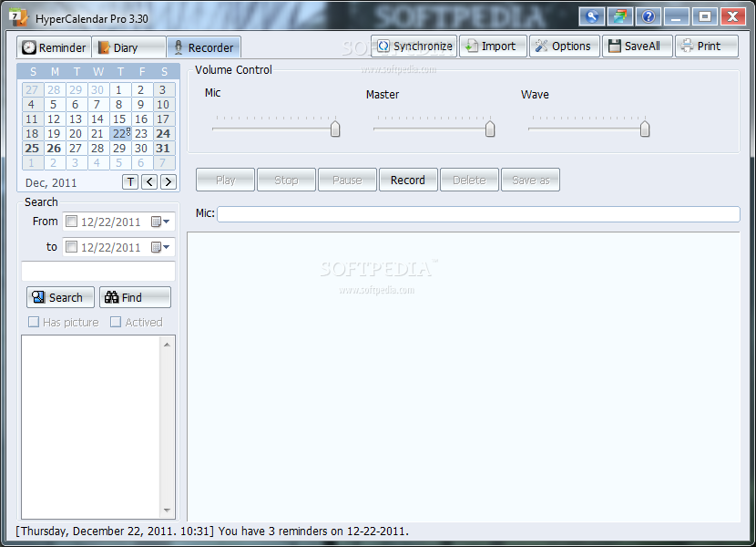Image resolution: width=756 pixels, height=547 pixels.
Task: Toggle the Has picture checkbox
Action: point(34,322)
